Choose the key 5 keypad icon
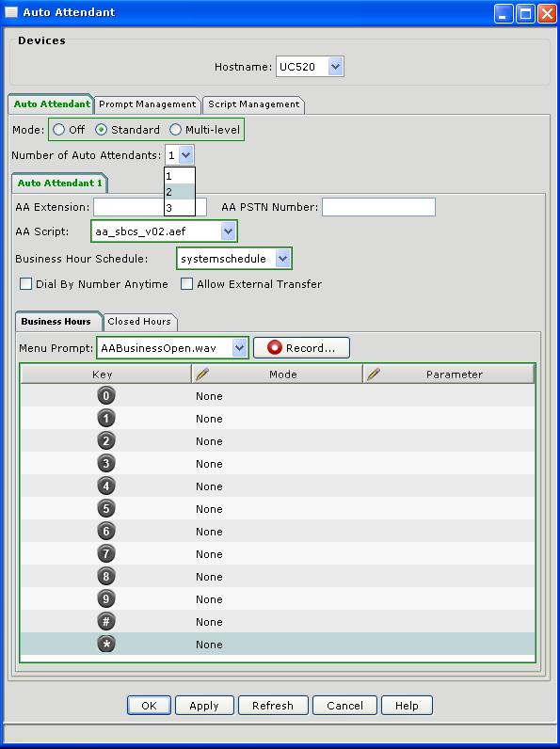 106,509
